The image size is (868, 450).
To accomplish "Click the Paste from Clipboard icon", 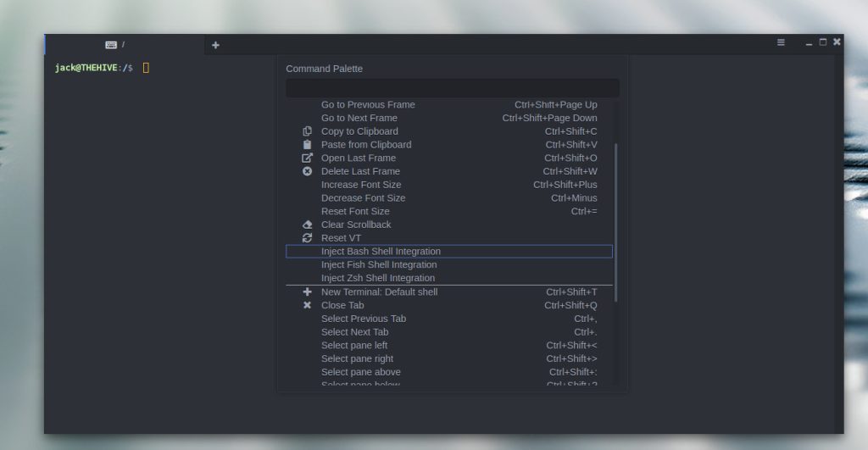I will click(x=307, y=145).
